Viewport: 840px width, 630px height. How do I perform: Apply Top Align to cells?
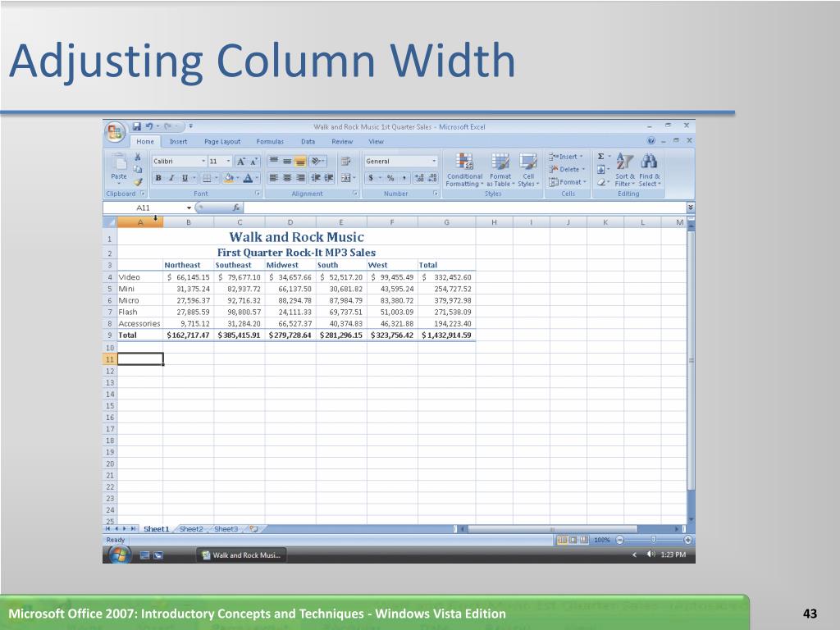click(x=273, y=161)
